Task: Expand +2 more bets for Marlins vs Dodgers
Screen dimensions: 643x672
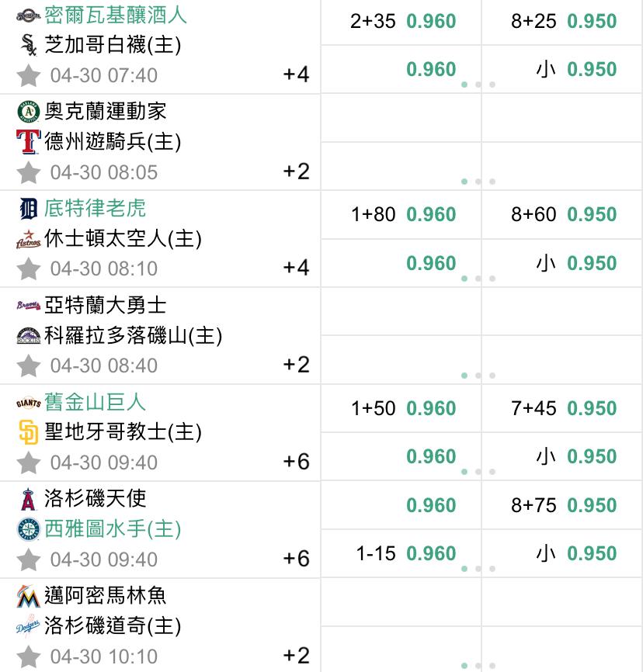Action: point(296,655)
